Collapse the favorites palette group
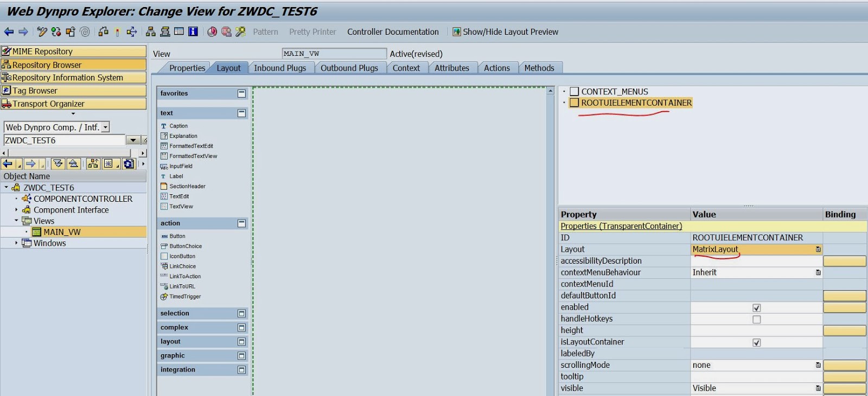Screen dimensions: 868x396 [242, 94]
